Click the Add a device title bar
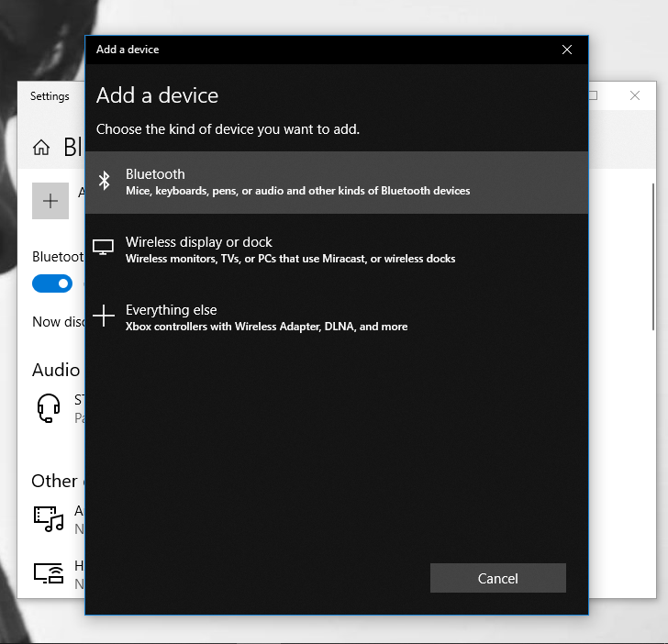 321,50
